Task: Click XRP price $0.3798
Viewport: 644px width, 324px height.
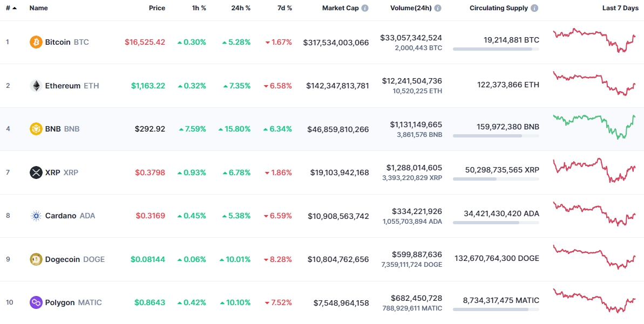Action: click(150, 173)
